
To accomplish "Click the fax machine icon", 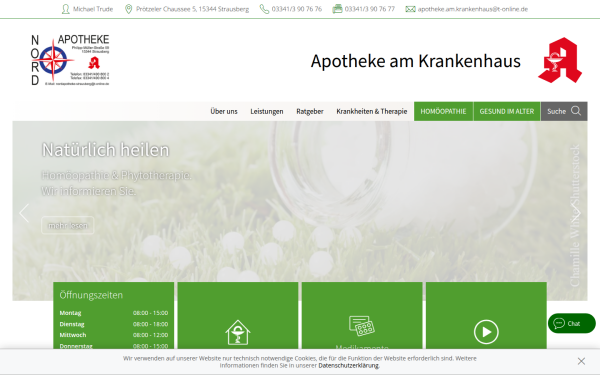I will click(337, 9).
